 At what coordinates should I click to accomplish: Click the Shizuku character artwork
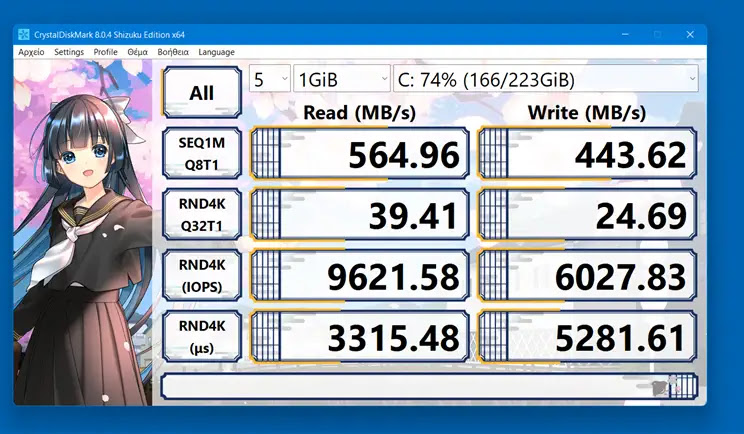pyautogui.click(x=83, y=232)
